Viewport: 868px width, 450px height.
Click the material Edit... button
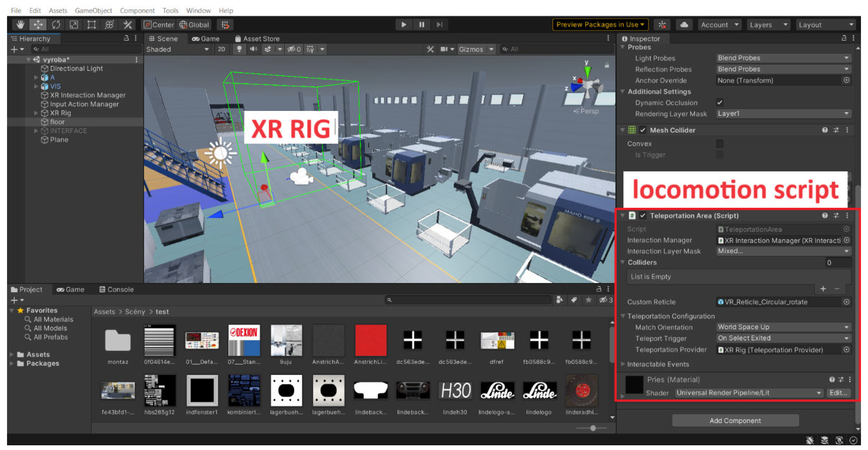coord(838,393)
